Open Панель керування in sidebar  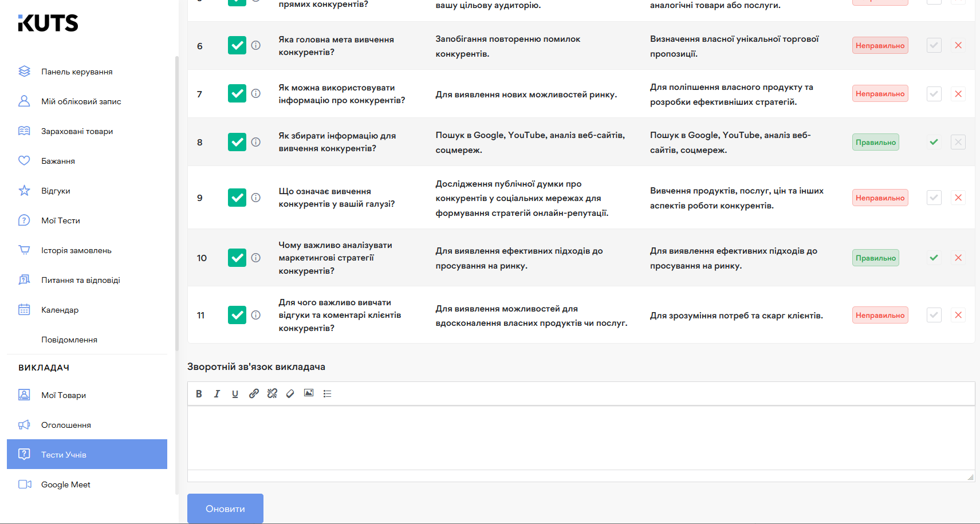click(77, 72)
